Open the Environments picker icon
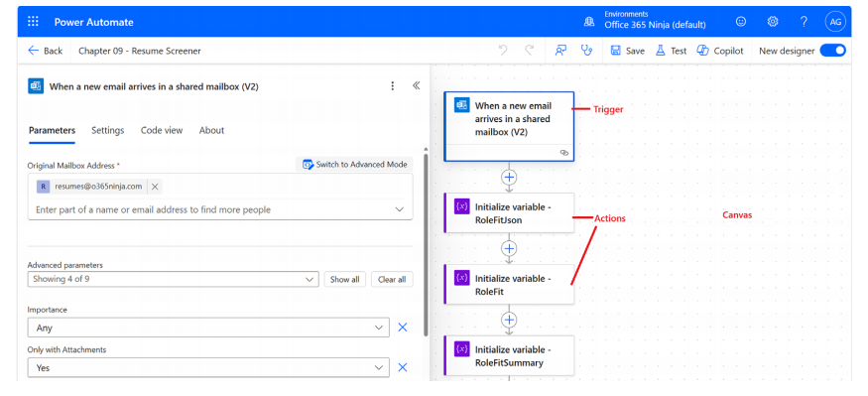 point(589,22)
